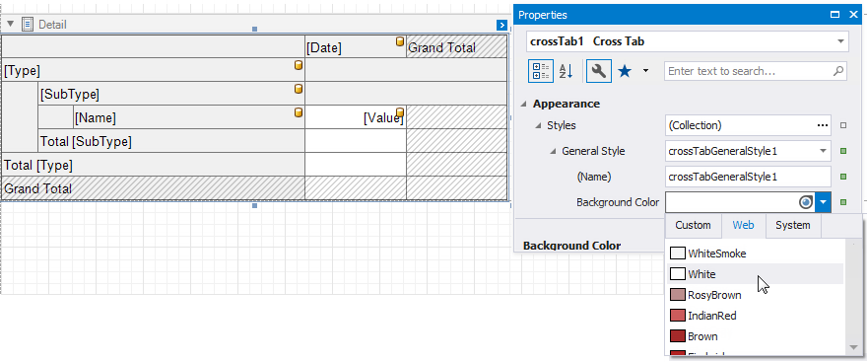Click the Detail band icon

[x=28, y=25]
